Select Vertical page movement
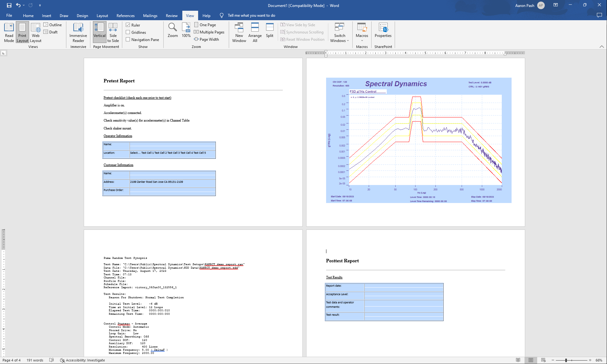Screen dimensions: 607x364 point(100,33)
